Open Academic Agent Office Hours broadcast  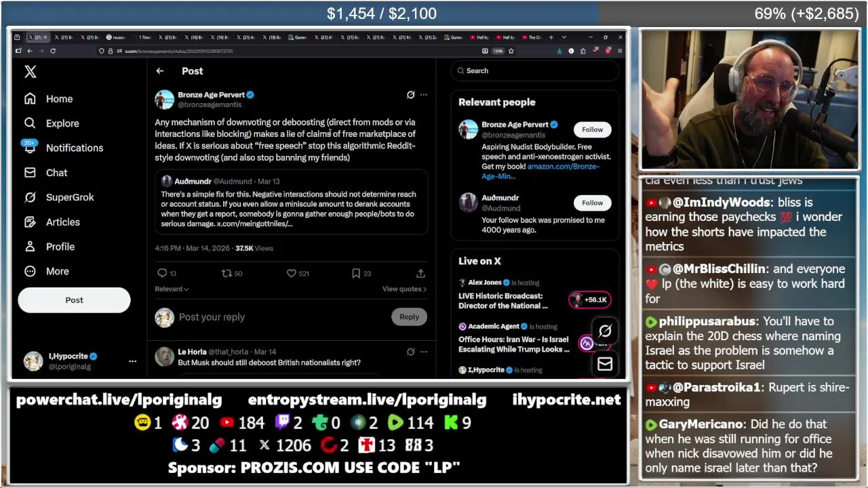point(513,344)
